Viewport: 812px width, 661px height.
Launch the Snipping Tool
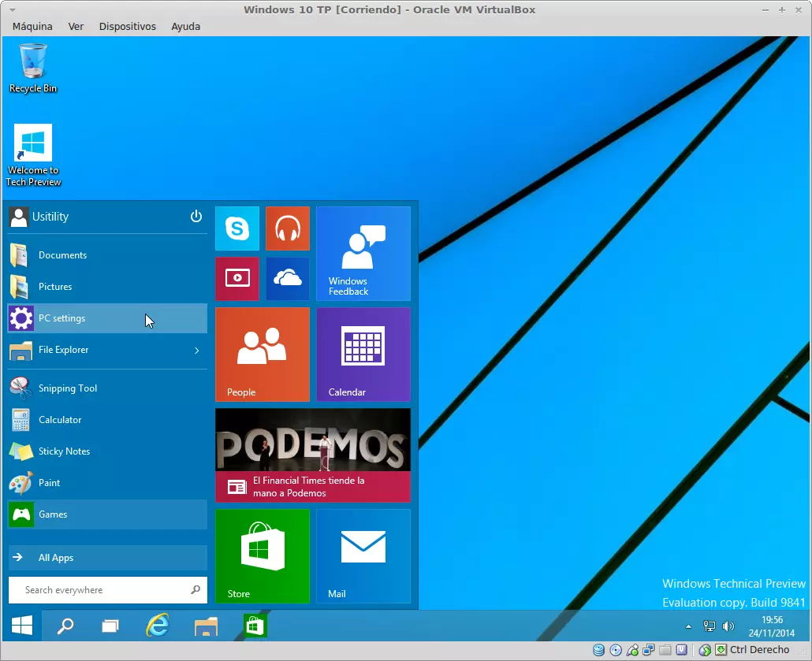(x=67, y=388)
